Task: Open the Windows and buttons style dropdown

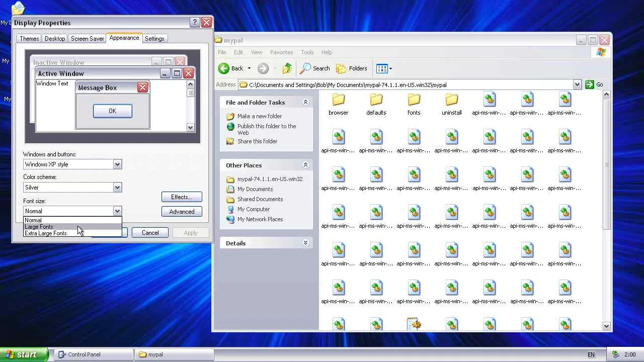Action: click(x=117, y=164)
